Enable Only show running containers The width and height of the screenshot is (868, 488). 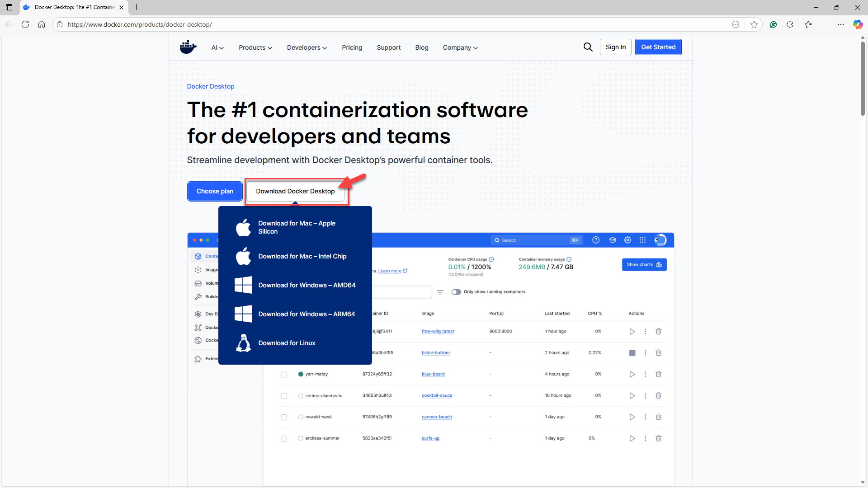456,292
